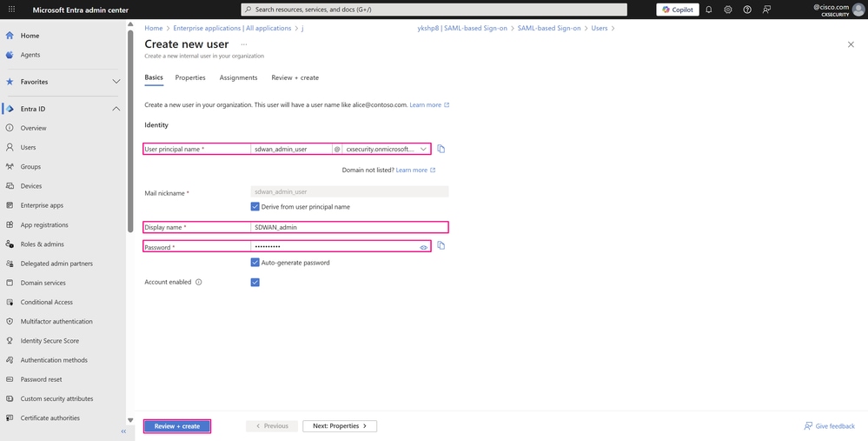The height and width of the screenshot is (441, 868).
Task: Switch to the Properties tab
Action: [x=190, y=77]
